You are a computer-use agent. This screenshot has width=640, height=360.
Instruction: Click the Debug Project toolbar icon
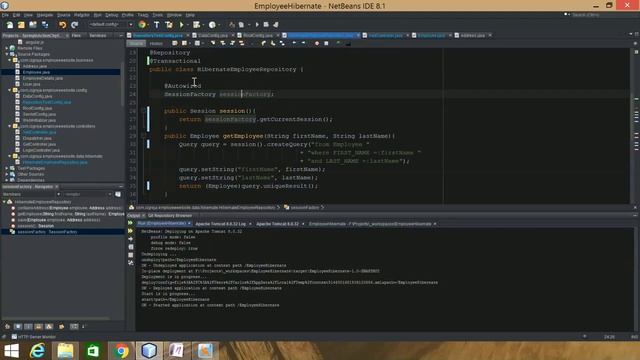click(x=196, y=25)
